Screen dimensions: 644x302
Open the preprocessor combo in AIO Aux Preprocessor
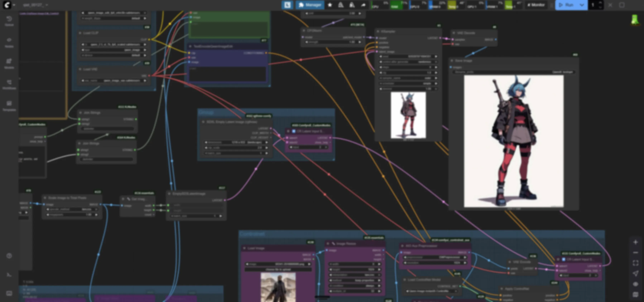435,257
